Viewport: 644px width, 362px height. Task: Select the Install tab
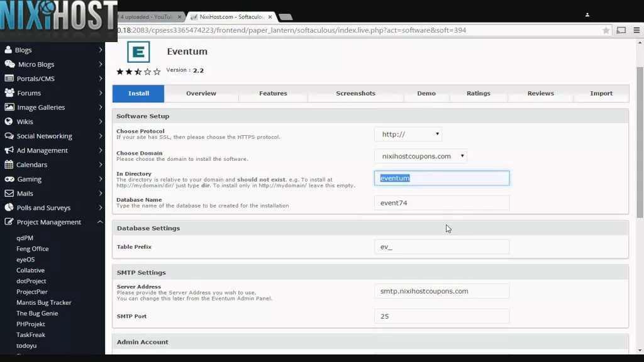[x=138, y=93]
